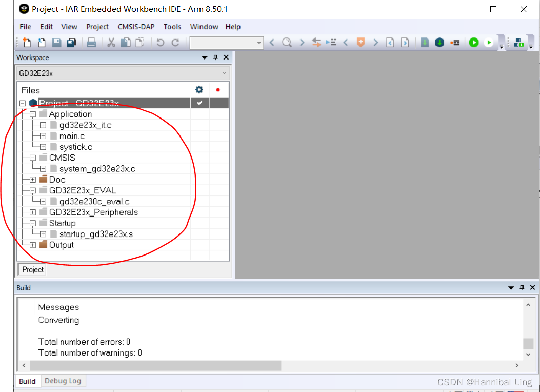Cut selection with the scissors icon

[111, 43]
